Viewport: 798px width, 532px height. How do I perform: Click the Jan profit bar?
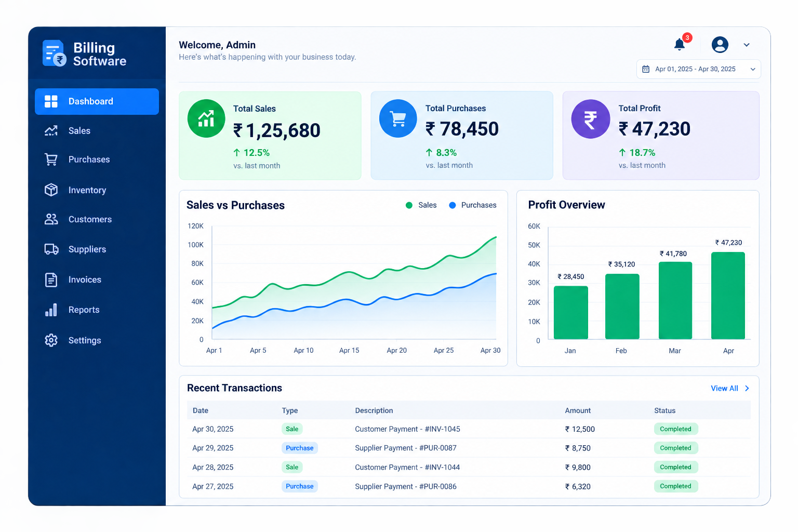tap(570, 313)
